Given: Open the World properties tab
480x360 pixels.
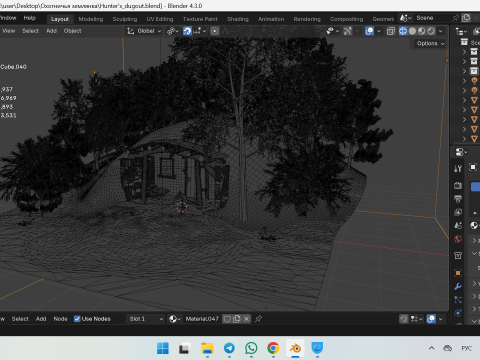Looking at the screenshot, I should pyautogui.click(x=458, y=239).
